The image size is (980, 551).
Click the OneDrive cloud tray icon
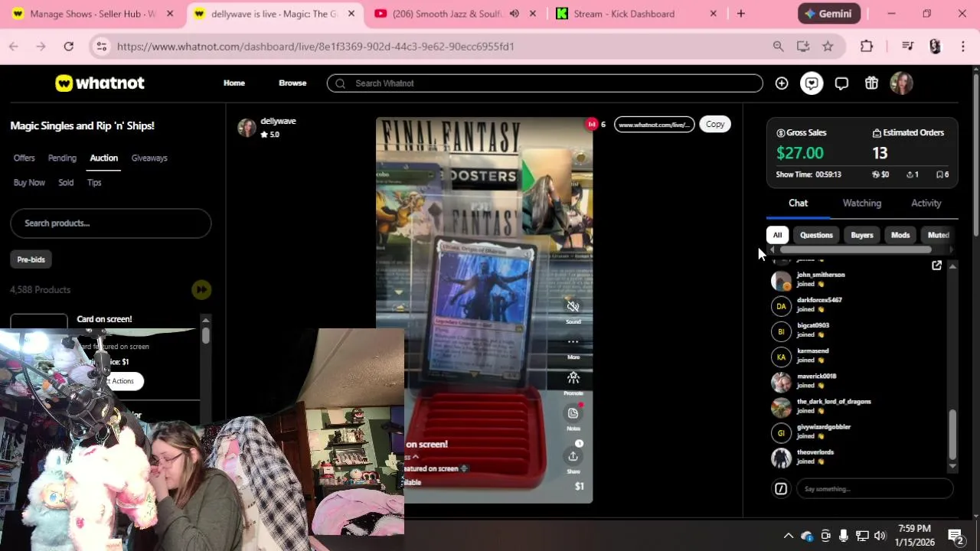click(806, 536)
